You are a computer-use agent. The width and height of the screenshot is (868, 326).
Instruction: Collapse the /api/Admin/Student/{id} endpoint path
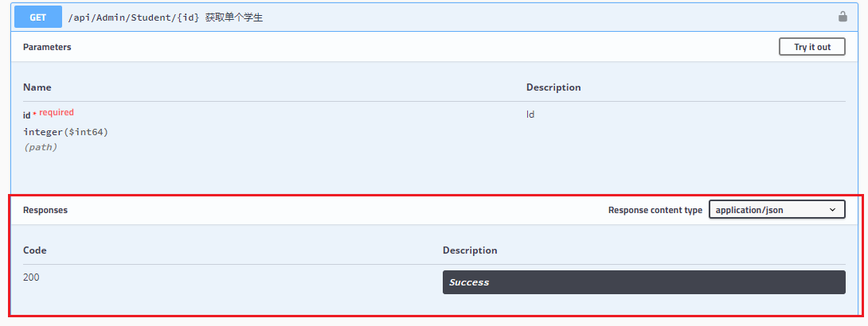click(x=133, y=17)
